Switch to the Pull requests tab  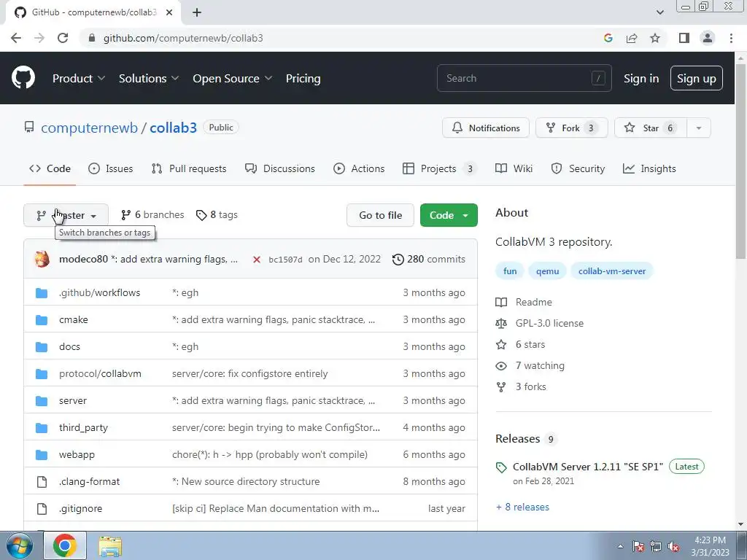tap(189, 168)
